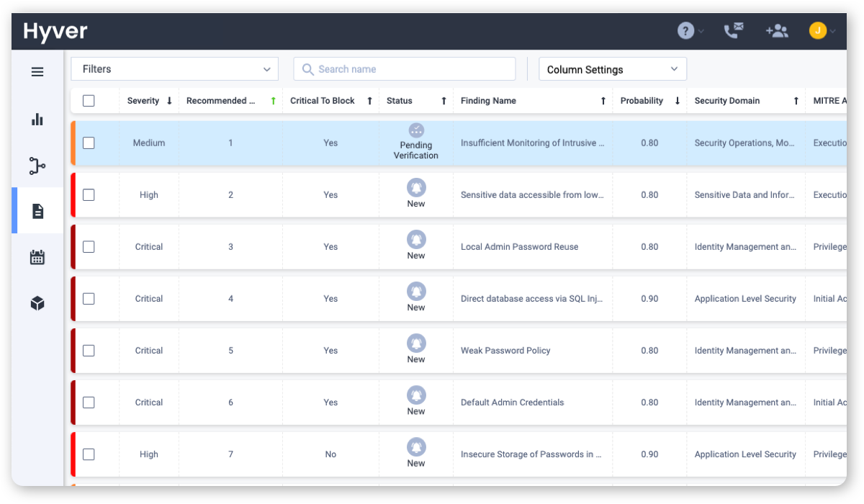Open the bar chart dashboard icon
The width and height of the screenshot is (864, 504).
37,120
